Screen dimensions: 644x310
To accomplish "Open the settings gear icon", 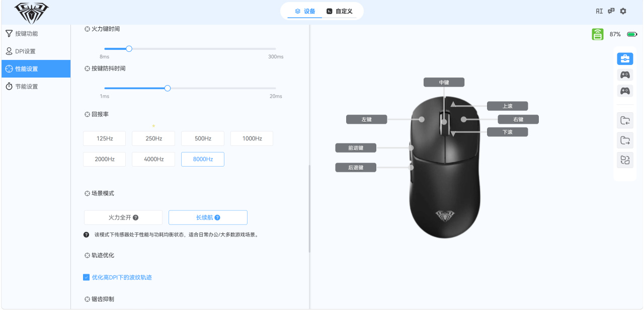I will (x=623, y=11).
